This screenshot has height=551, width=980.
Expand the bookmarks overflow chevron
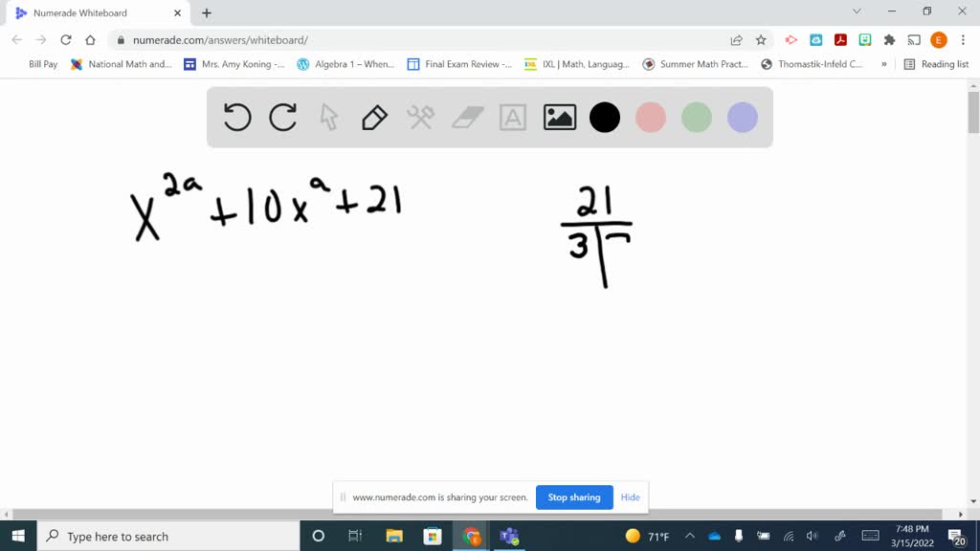[x=883, y=65]
